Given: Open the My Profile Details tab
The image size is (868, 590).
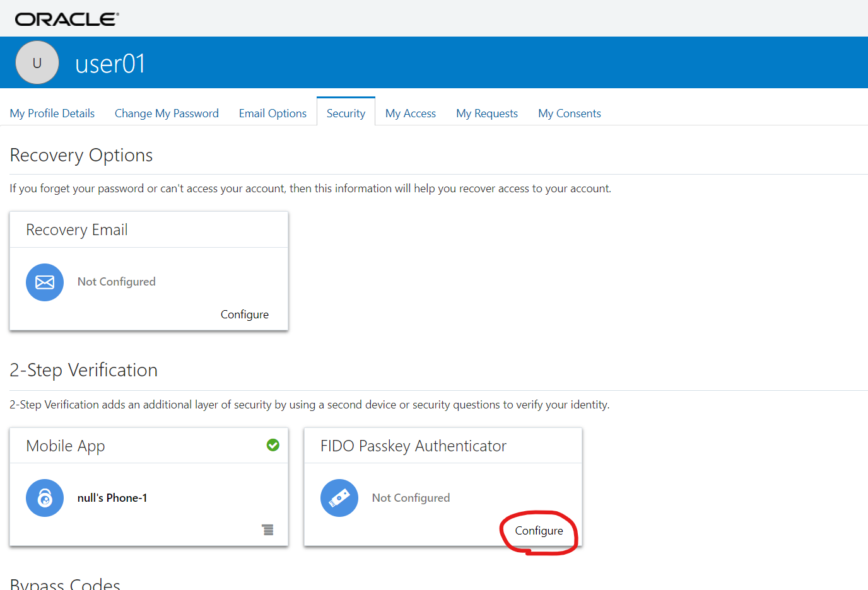Looking at the screenshot, I should pyautogui.click(x=52, y=113).
